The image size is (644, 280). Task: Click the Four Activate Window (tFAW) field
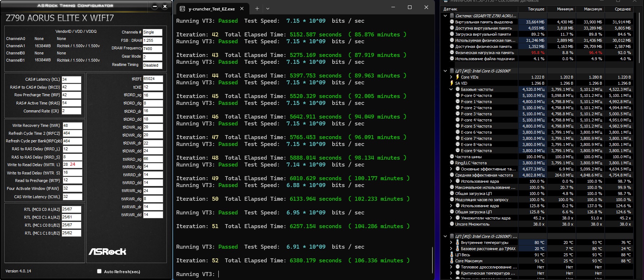(72, 188)
